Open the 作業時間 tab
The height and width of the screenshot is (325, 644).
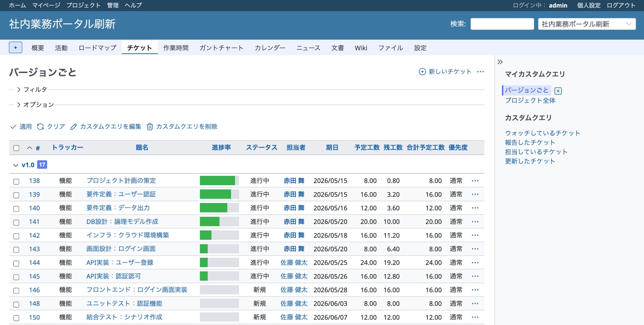click(176, 48)
